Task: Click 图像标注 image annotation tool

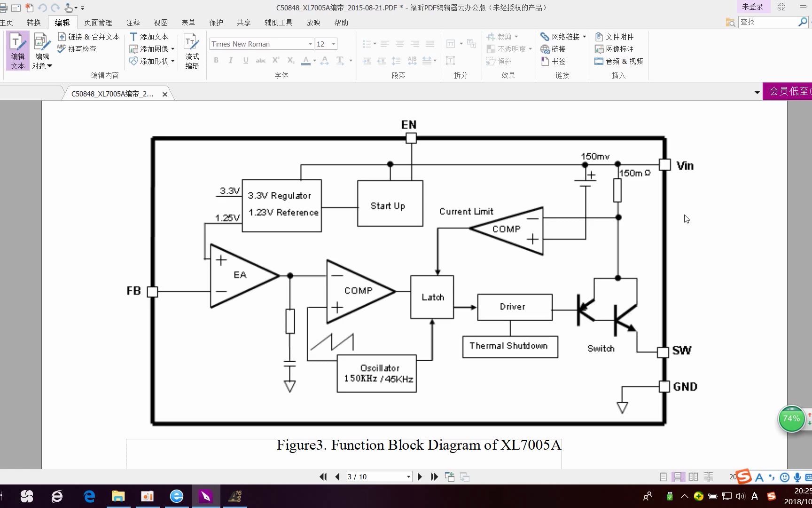Action: coord(614,49)
